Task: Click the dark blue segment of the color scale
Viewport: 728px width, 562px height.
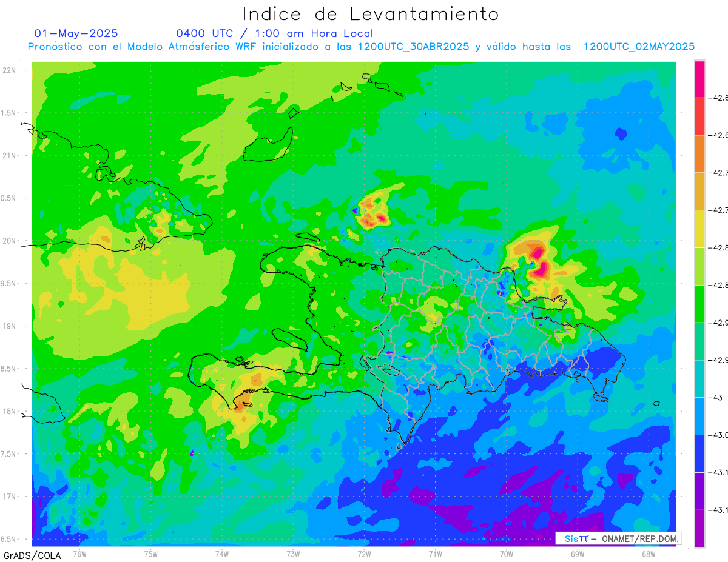Action: [x=699, y=453]
